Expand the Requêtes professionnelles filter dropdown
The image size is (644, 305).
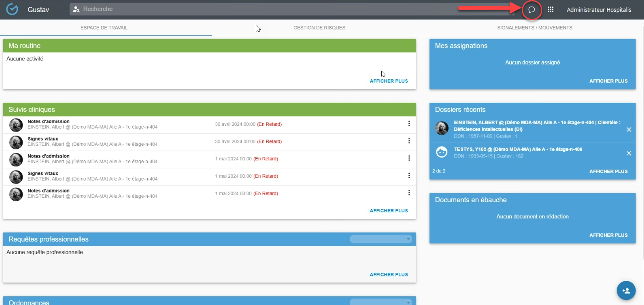[381, 239]
